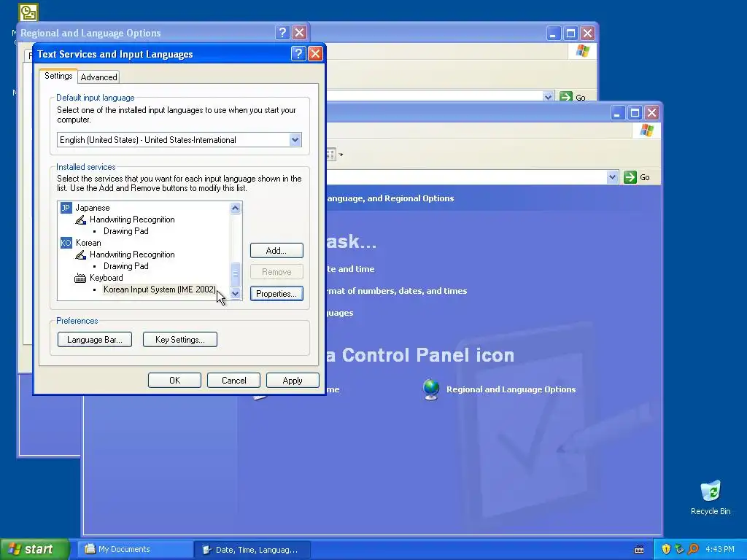The height and width of the screenshot is (560, 747).
Task: Confirm with the OK button
Action: (174, 381)
